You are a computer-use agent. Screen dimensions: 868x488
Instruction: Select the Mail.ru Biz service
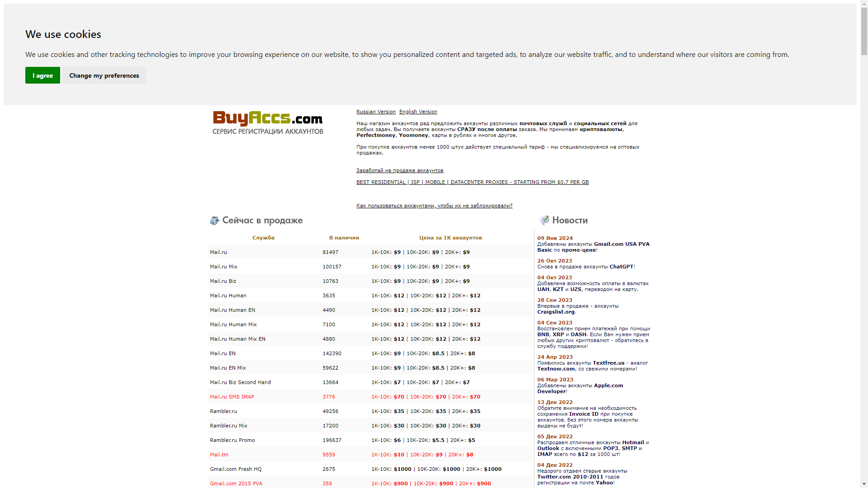pyautogui.click(x=222, y=281)
